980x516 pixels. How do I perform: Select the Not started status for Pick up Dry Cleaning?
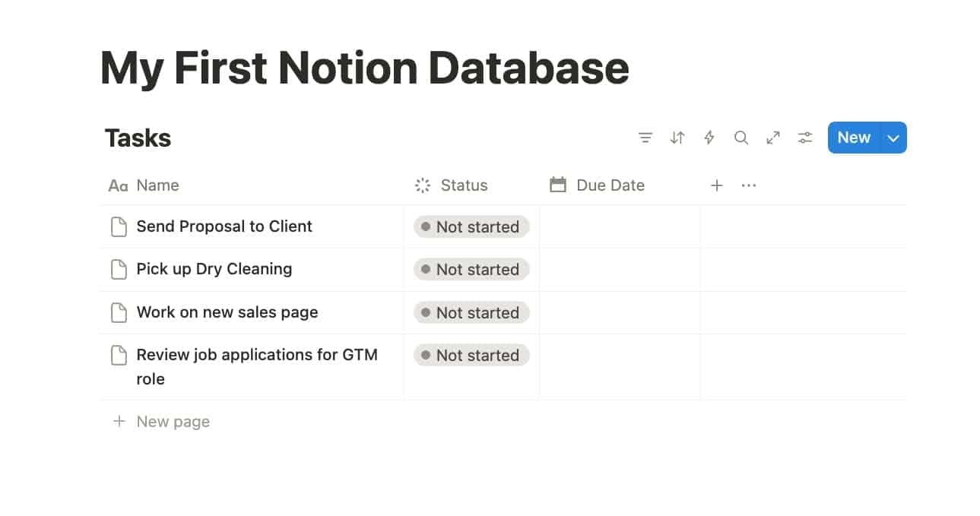[x=471, y=269]
